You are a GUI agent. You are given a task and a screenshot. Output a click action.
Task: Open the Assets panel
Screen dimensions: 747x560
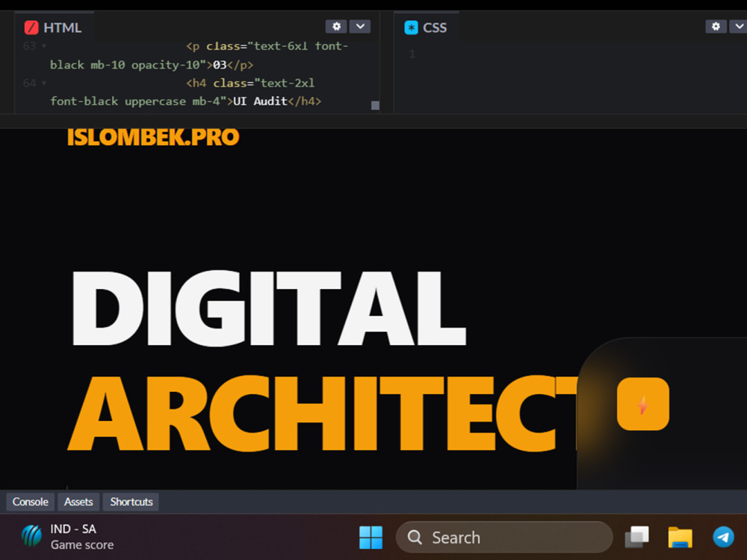78,502
